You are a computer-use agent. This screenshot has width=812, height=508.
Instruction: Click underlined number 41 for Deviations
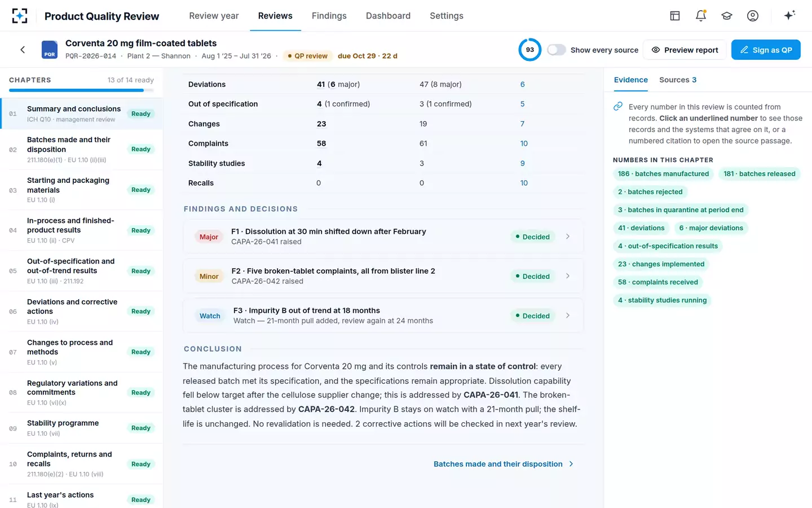(x=321, y=85)
